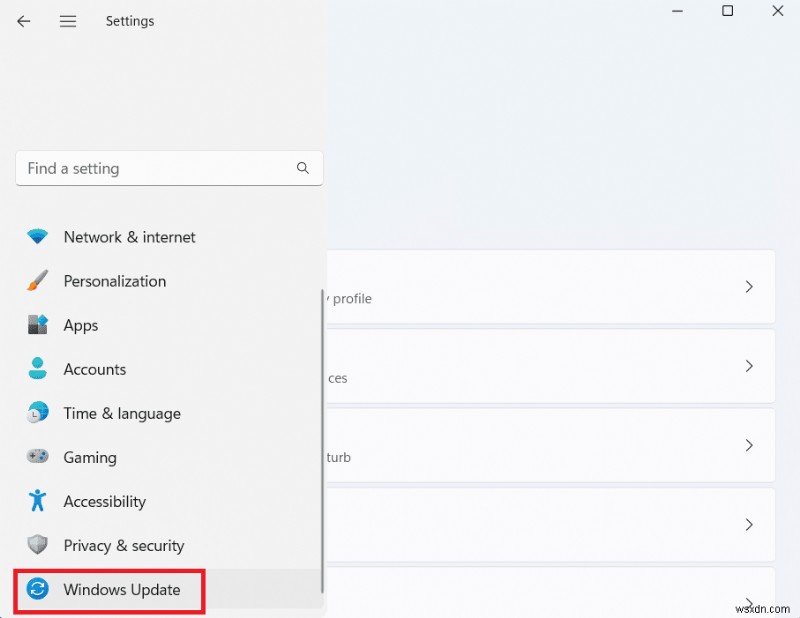Expand the card ending in 'turb'
Viewport: 800px width, 618px height.
pyautogui.click(x=551, y=445)
